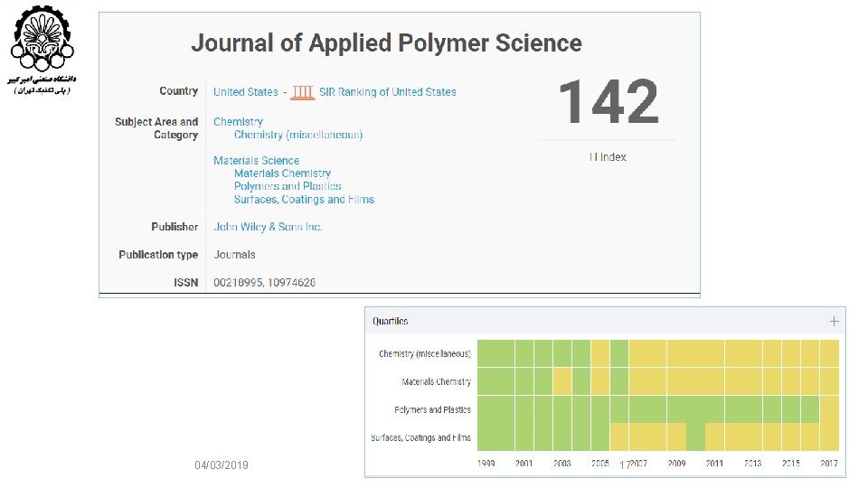Open the Chemistry (miscellaneous) category link
Image resolution: width=868 pixels, height=488 pixels.
point(297,135)
